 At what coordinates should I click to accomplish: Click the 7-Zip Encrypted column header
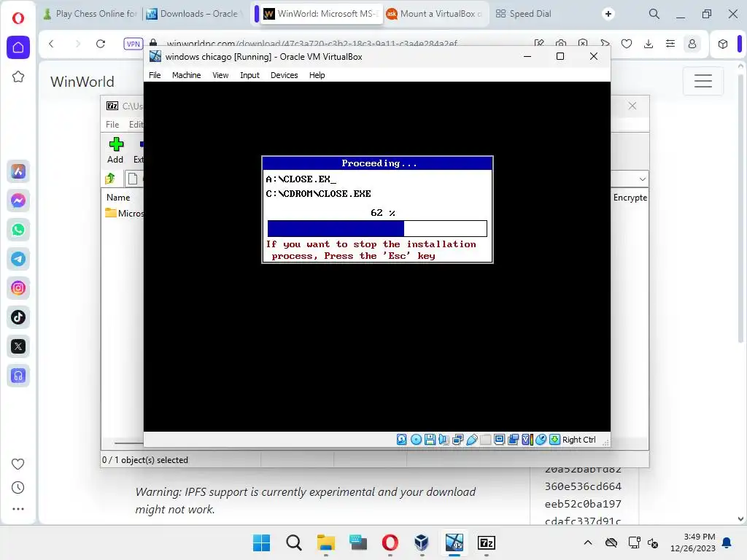pyautogui.click(x=630, y=197)
